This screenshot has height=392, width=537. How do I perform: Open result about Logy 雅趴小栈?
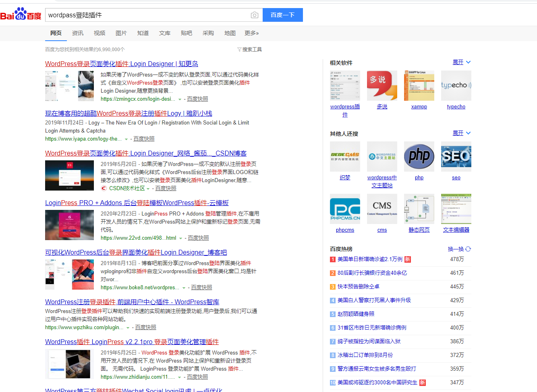coord(129,113)
